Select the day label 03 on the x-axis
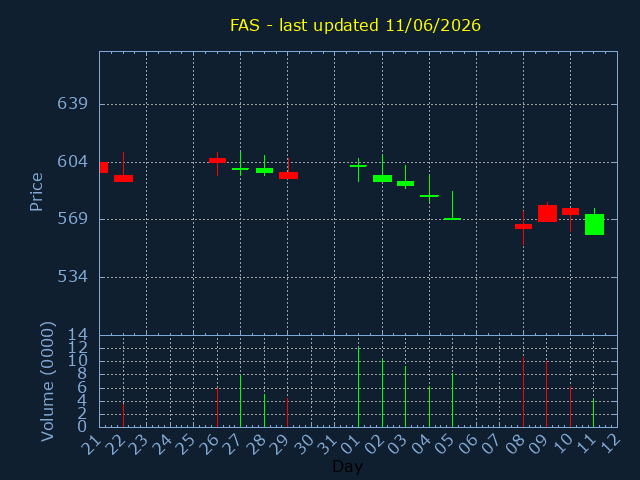 tap(397, 444)
